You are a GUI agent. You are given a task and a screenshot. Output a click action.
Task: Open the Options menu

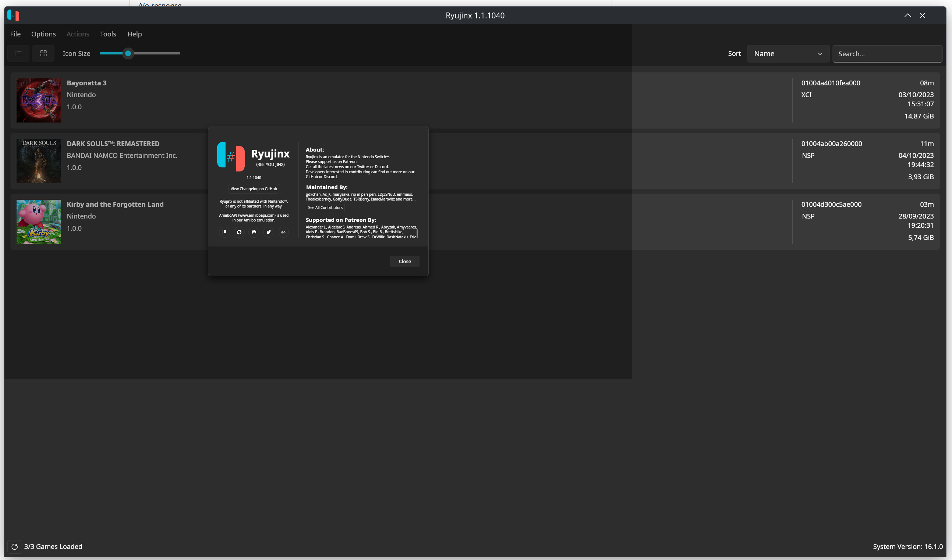[43, 34]
